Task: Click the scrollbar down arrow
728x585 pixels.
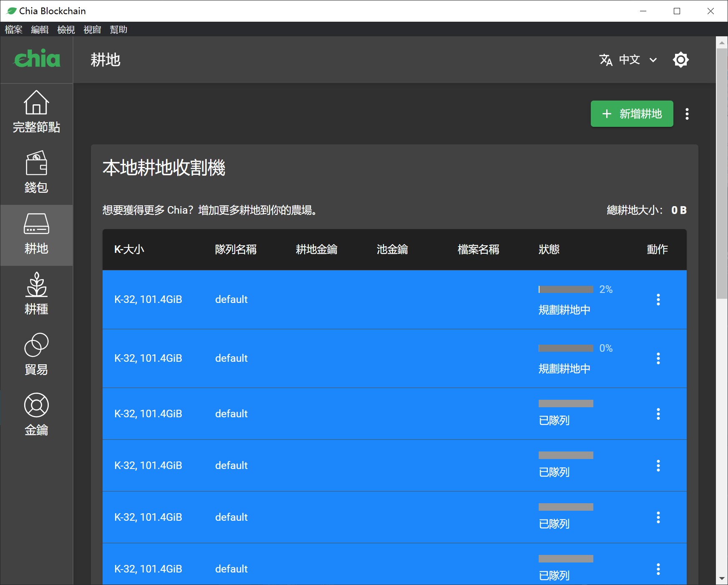Action: click(x=722, y=579)
